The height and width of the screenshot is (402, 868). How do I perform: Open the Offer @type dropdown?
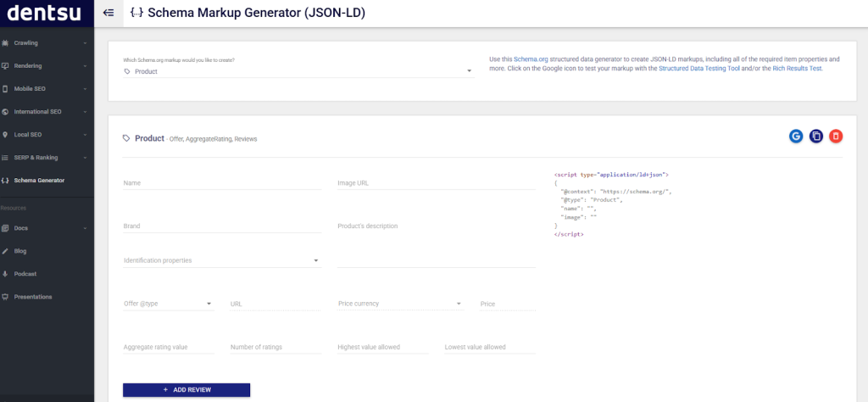168,304
